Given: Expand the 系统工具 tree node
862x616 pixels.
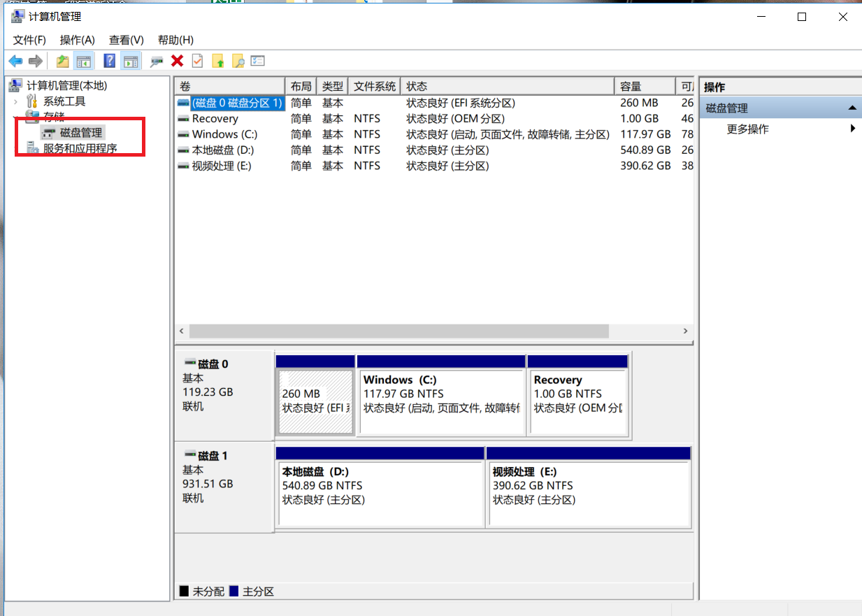Looking at the screenshot, I should (16, 101).
